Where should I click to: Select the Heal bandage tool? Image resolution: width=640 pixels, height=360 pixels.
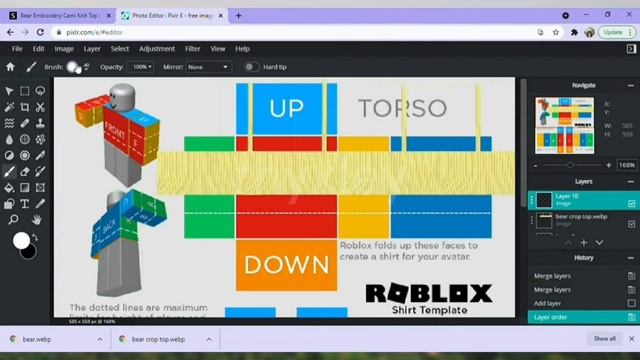24,123
